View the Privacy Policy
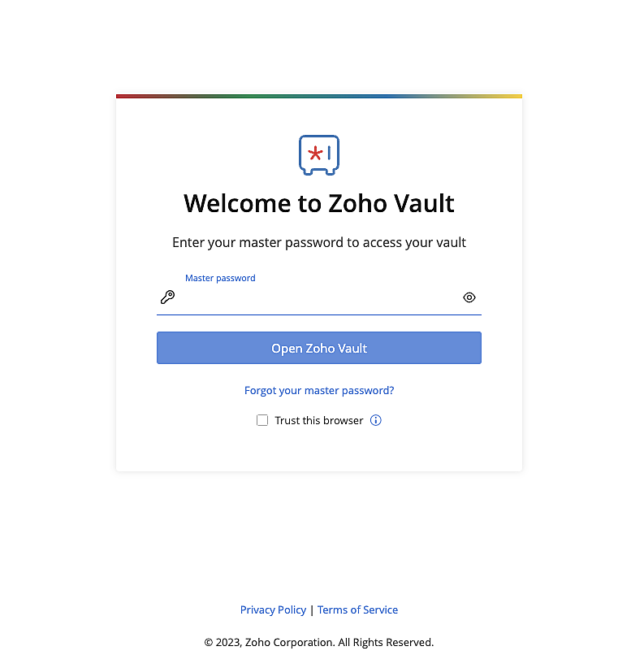Screen dimensions: 644x668 [x=273, y=609]
